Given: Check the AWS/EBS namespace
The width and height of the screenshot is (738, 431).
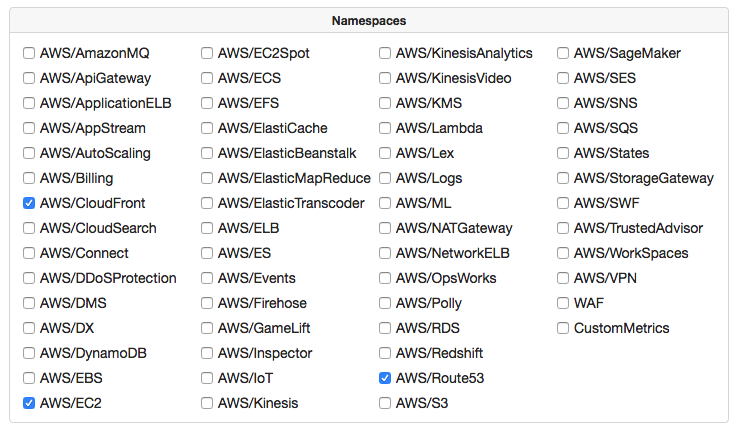Looking at the screenshot, I should (x=29, y=378).
